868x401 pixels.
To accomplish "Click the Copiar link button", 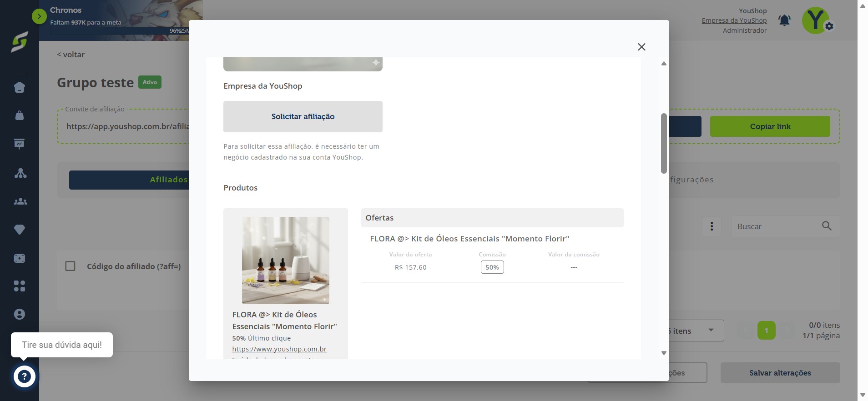I will [770, 126].
